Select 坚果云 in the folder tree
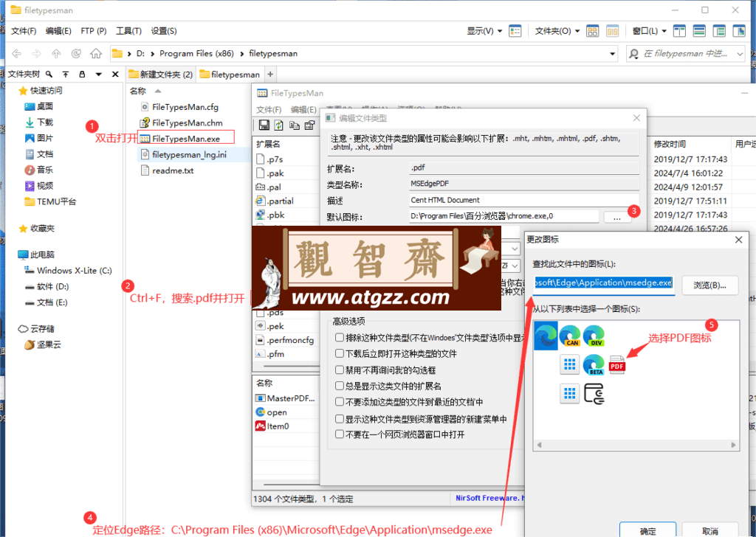756x537 pixels. click(49, 344)
